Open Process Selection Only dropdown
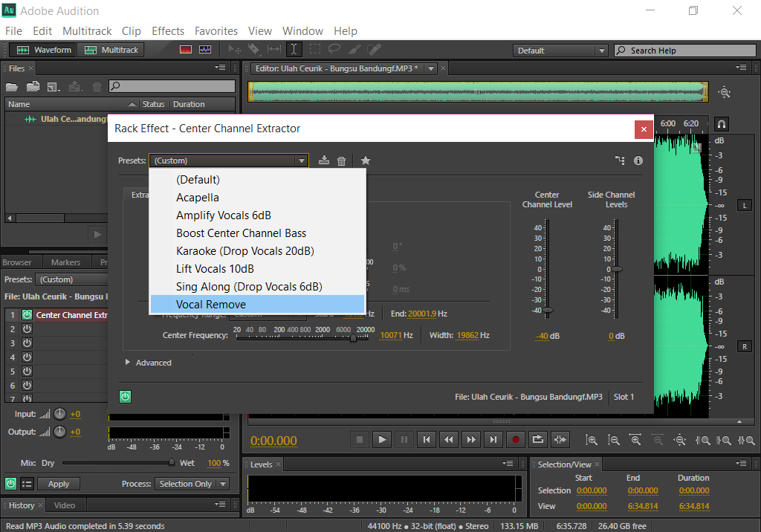Image resolution: width=761 pixels, height=532 pixels. (x=192, y=484)
